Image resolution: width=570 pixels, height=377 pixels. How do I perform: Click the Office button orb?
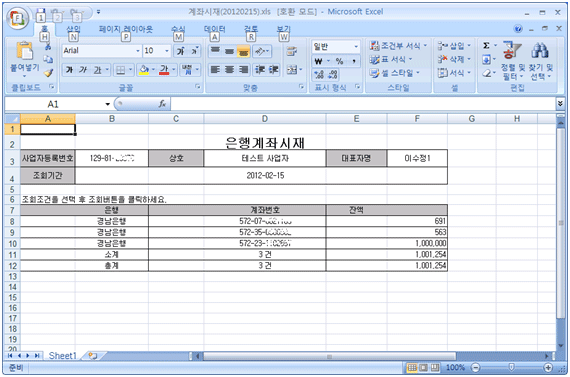pyautogui.click(x=17, y=18)
